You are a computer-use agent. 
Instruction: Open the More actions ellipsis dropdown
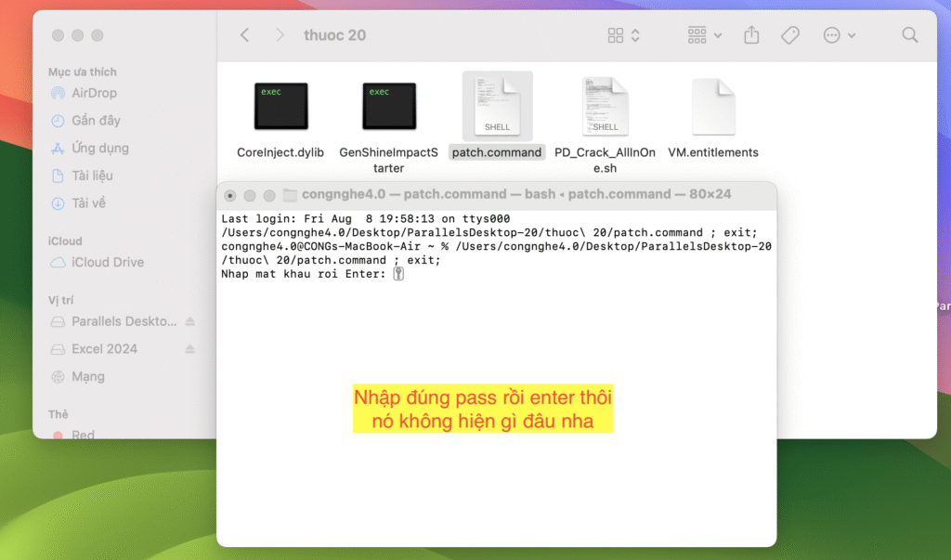click(839, 35)
